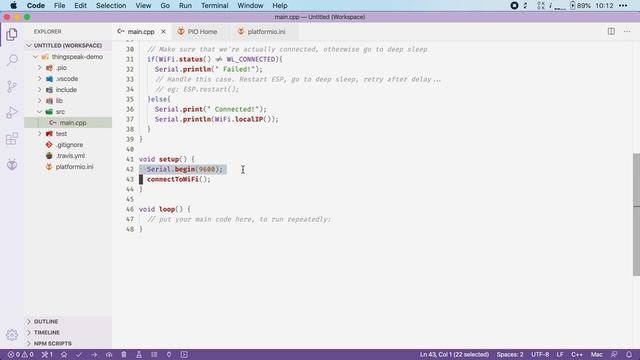Screen dimensions: 640x360
Task: Open the Apple menu
Action: pos(13,6)
